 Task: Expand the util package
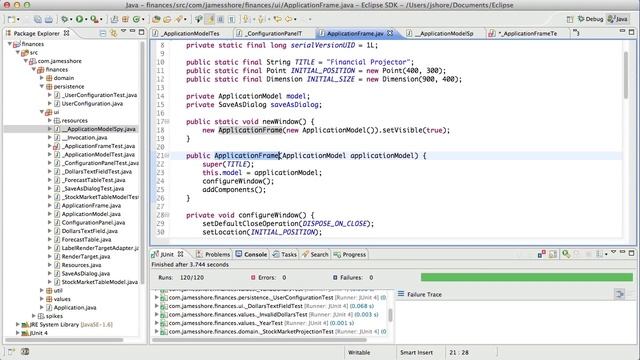tap(42, 291)
